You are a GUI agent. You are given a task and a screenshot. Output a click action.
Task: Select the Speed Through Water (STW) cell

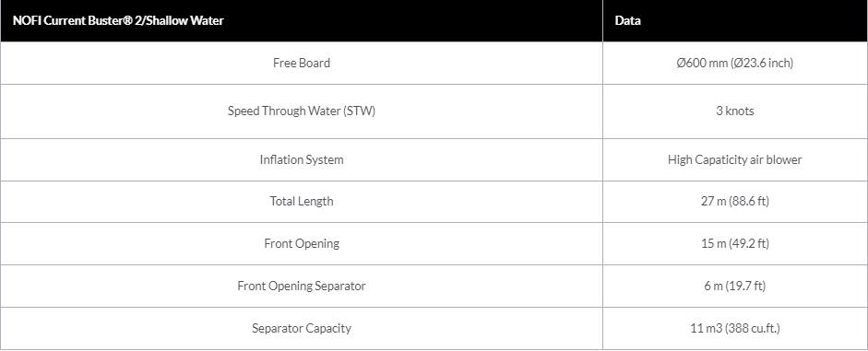click(301, 111)
